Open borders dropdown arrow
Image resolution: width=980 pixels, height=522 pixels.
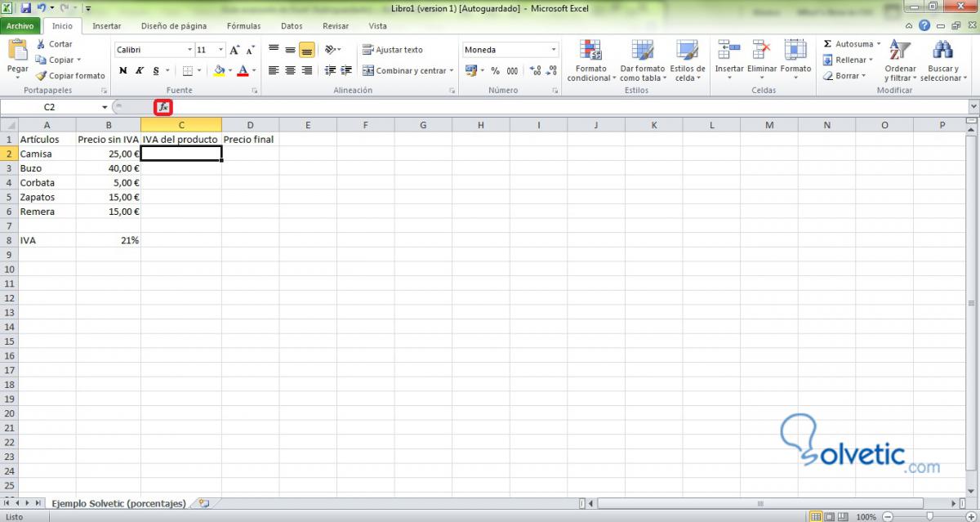point(200,71)
